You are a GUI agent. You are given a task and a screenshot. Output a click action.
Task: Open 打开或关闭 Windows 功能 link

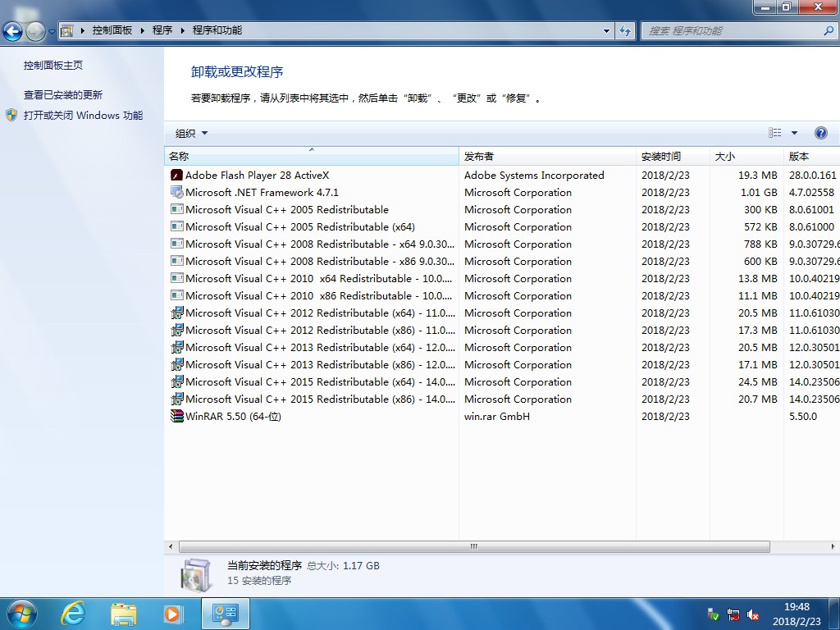click(x=83, y=115)
